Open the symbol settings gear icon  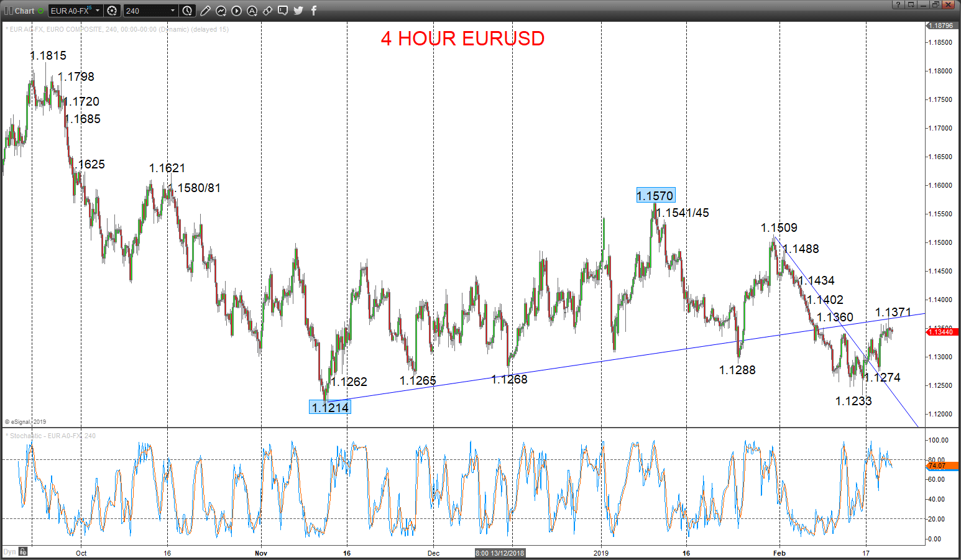click(x=112, y=11)
